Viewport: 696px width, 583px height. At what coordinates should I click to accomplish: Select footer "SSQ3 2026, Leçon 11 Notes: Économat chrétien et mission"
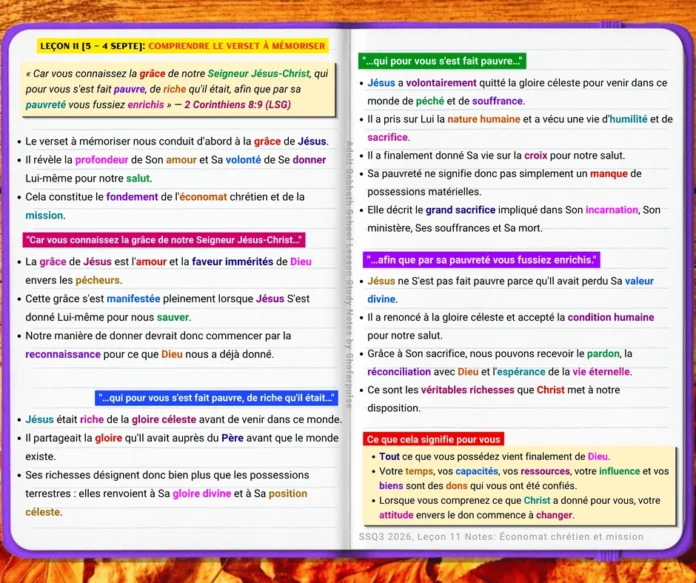501,537
